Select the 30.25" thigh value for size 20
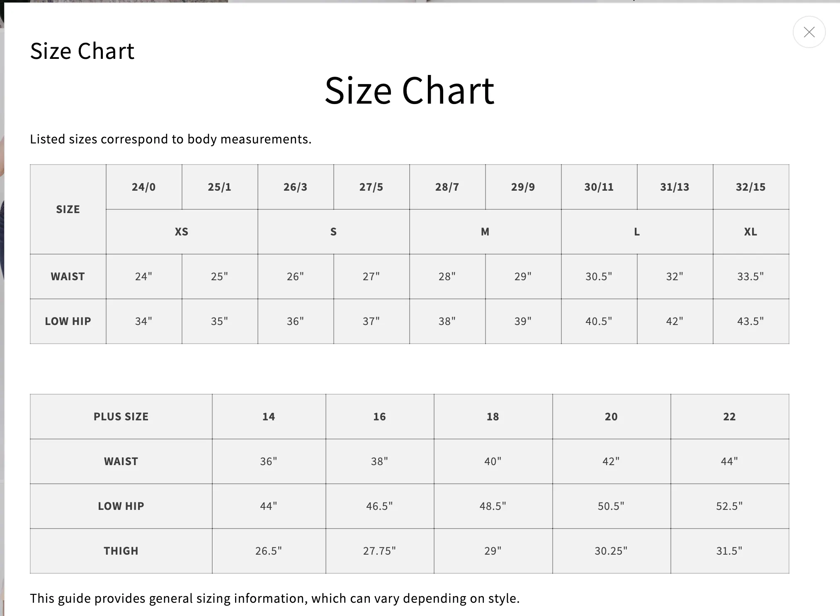This screenshot has width=840, height=616. click(611, 551)
